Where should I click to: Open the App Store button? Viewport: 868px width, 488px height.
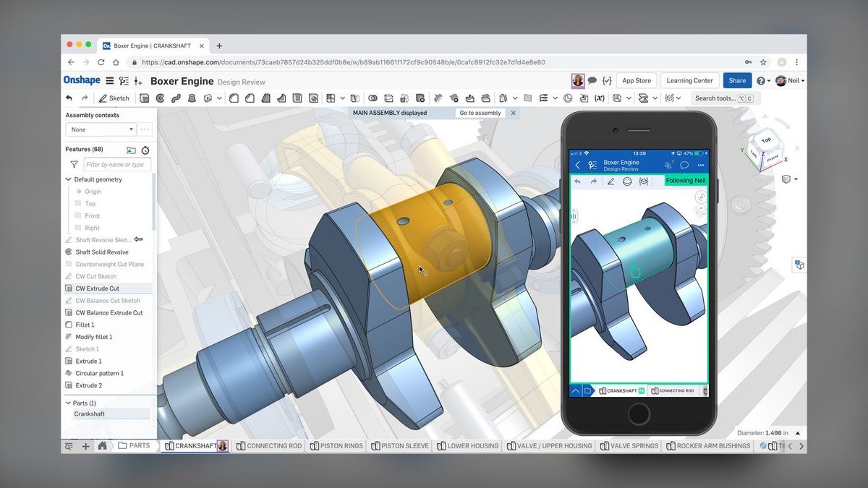click(637, 81)
